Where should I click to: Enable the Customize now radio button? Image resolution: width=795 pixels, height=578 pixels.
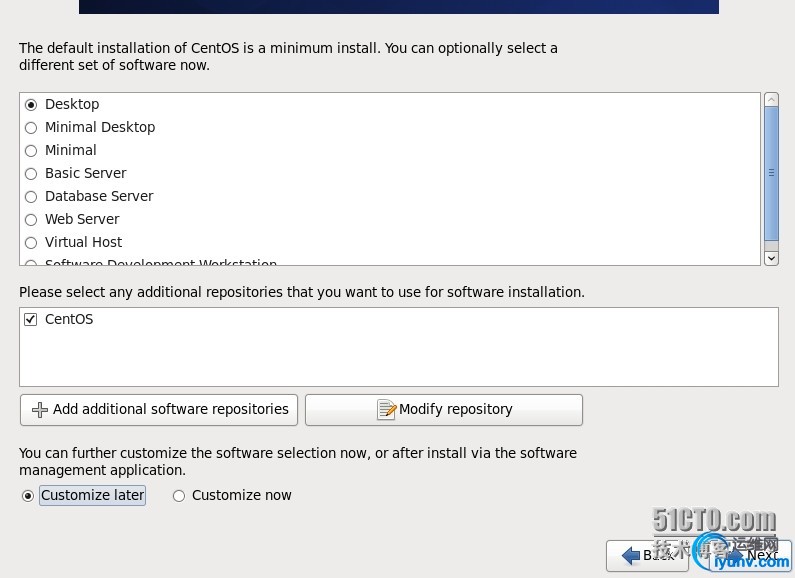pyautogui.click(x=179, y=496)
